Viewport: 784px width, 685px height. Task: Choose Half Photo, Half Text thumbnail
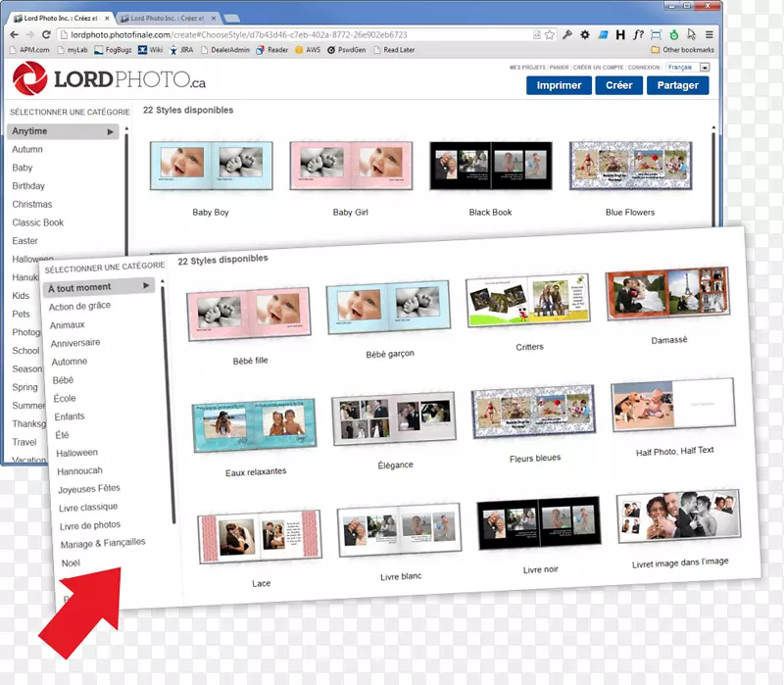673,405
